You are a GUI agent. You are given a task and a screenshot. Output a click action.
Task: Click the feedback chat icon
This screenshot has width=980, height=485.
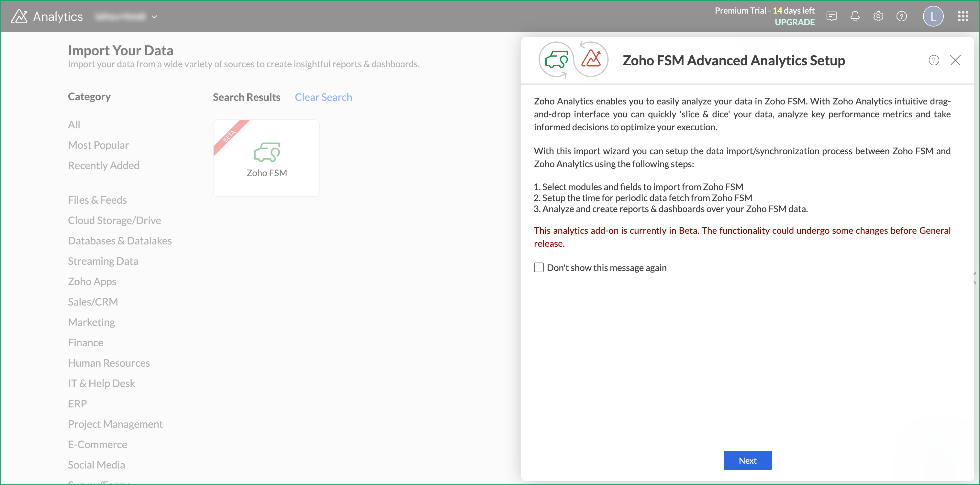tap(832, 16)
